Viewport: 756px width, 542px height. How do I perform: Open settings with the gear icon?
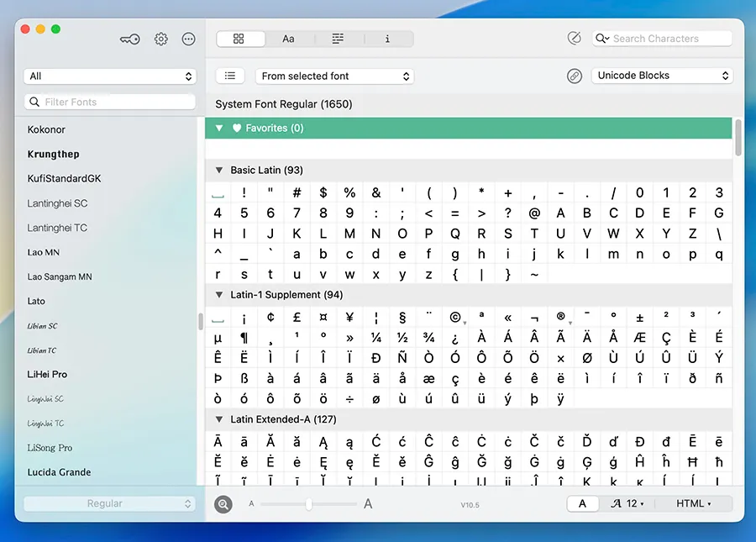tap(161, 39)
